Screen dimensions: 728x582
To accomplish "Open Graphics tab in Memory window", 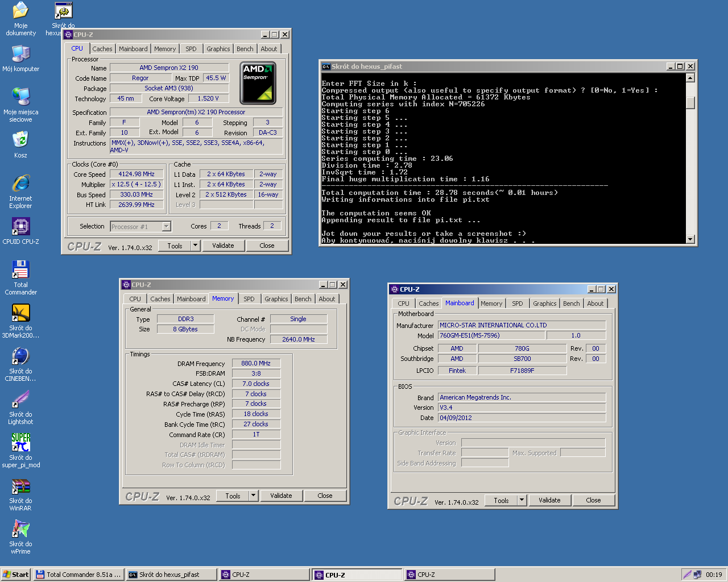I will 276,299.
